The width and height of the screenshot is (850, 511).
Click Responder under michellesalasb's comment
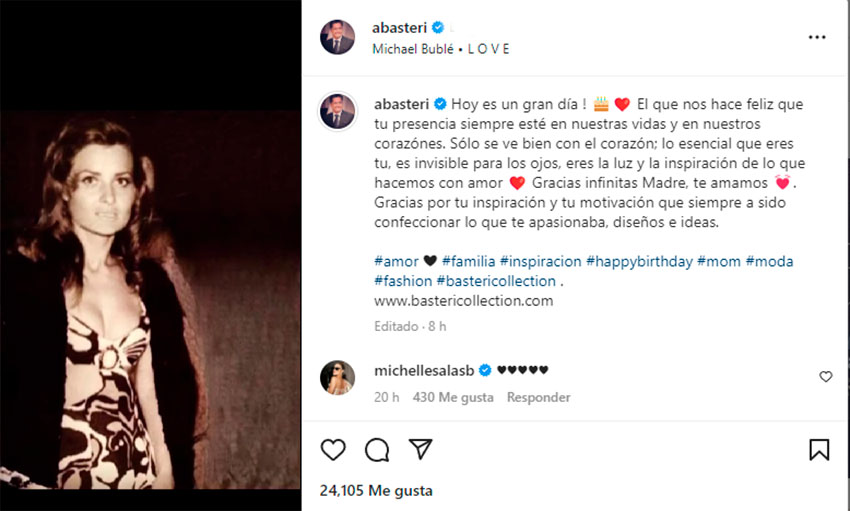538,398
